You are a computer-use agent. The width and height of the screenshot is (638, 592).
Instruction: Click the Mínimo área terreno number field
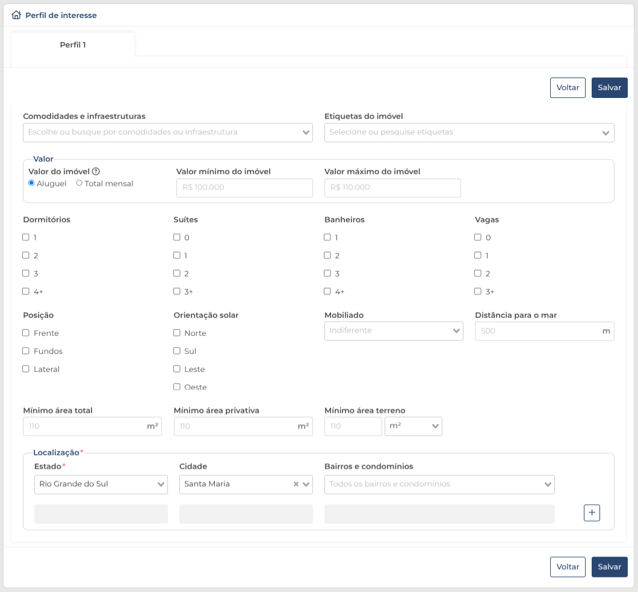(353, 426)
